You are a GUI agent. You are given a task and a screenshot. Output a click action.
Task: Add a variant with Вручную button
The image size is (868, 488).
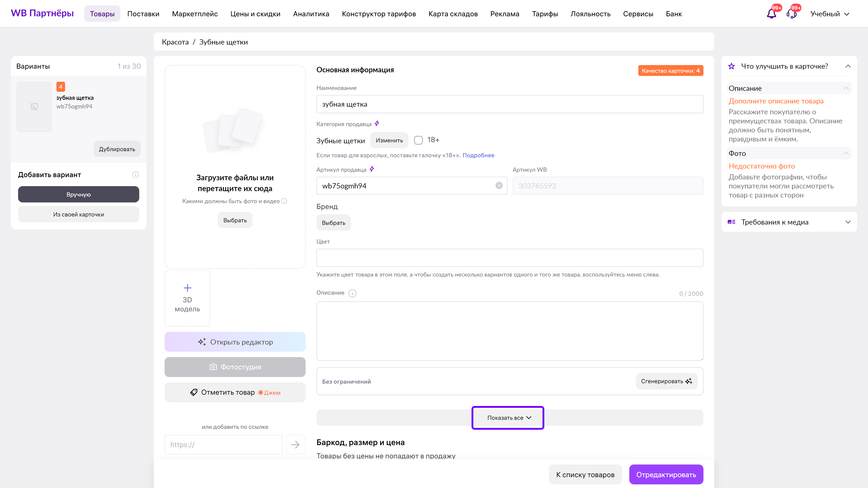coord(78,194)
